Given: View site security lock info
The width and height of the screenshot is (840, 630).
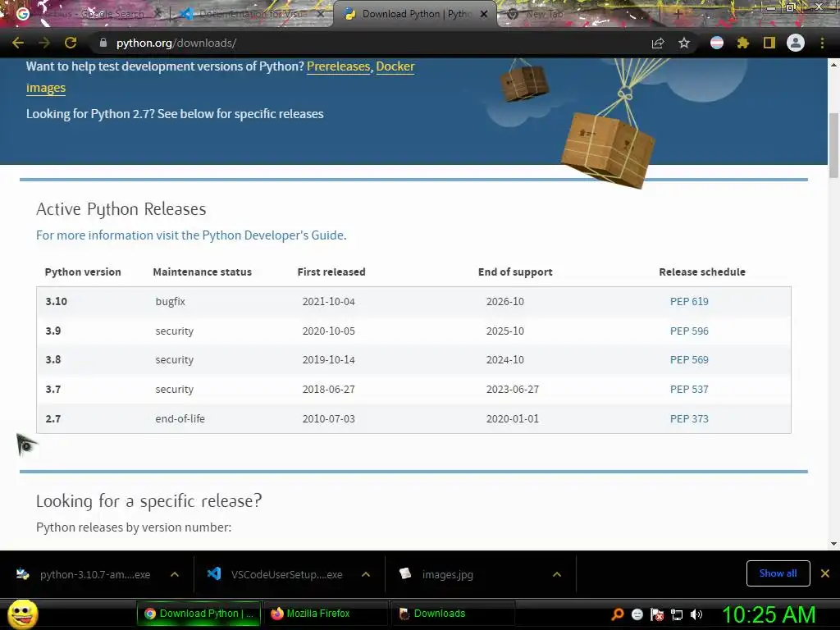Looking at the screenshot, I should pyautogui.click(x=103, y=43).
